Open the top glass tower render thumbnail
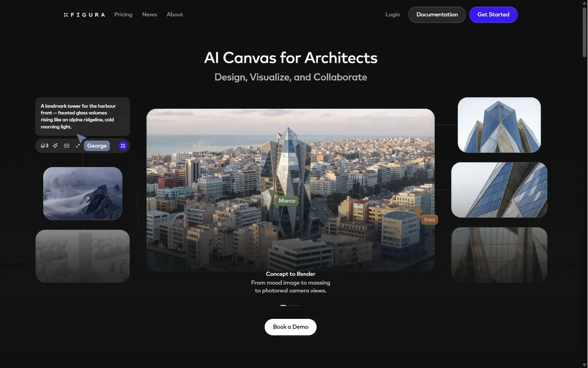The width and height of the screenshot is (588, 368). tap(499, 125)
